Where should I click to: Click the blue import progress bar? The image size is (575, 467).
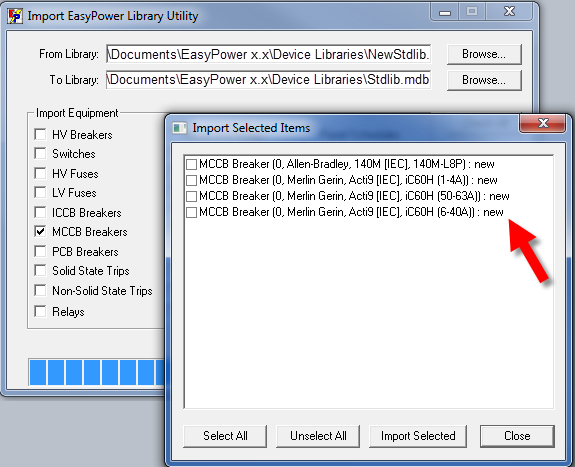pyautogui.click(x=96, y=372)
